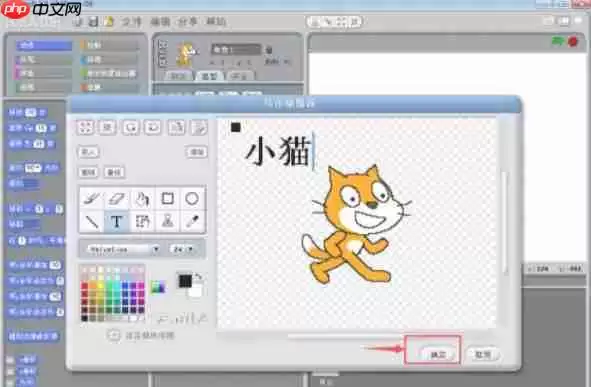Flip the costume horizontally
Image resolution: width=591 pixels, height=387 pixels.
[x=176, y=127]
